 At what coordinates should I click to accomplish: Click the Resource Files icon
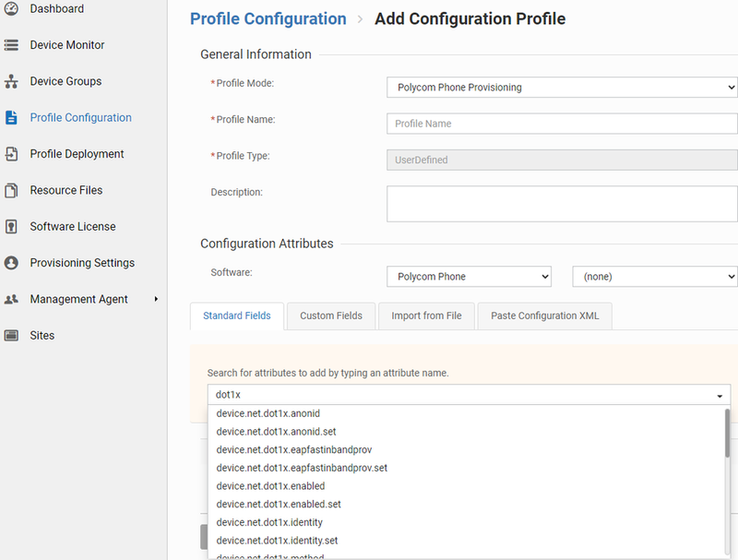[11, 190]
